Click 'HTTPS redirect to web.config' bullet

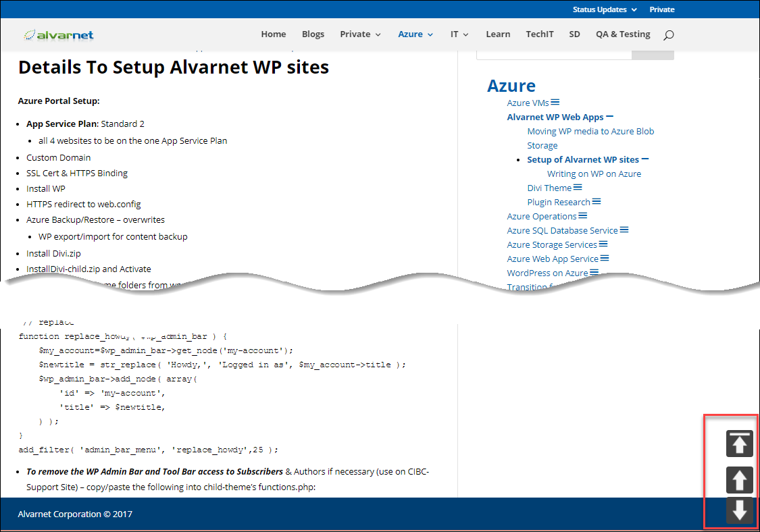(x=83, y=204)
